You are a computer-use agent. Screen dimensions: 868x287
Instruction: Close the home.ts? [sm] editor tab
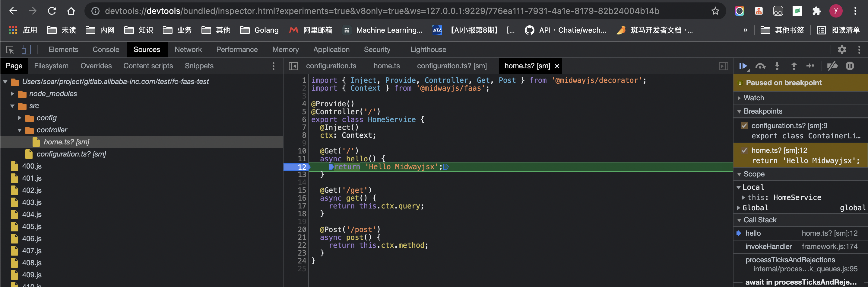coord(557,66)
